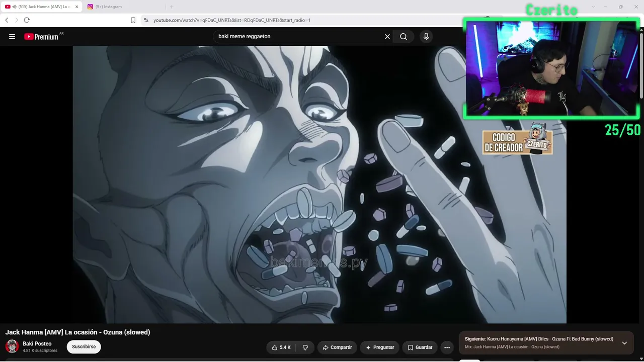
Task: Subscribe with the Suscribirse button
Action: coord(84,347)
